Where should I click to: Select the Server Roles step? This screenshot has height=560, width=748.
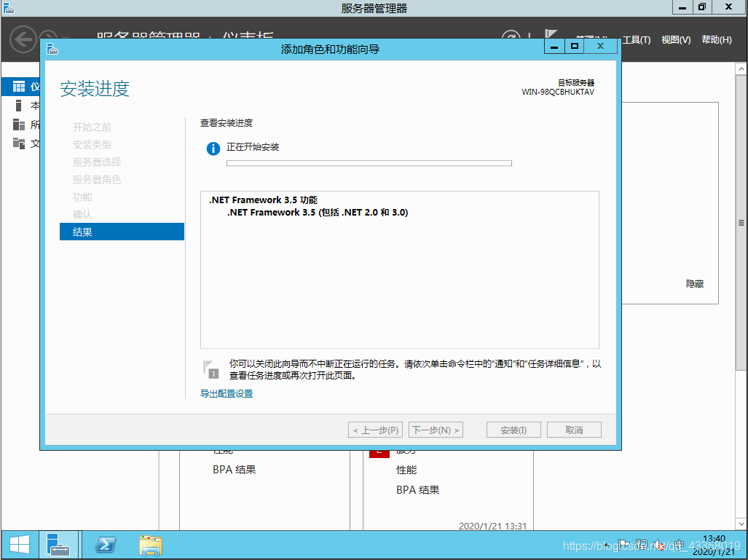point(97,179)
